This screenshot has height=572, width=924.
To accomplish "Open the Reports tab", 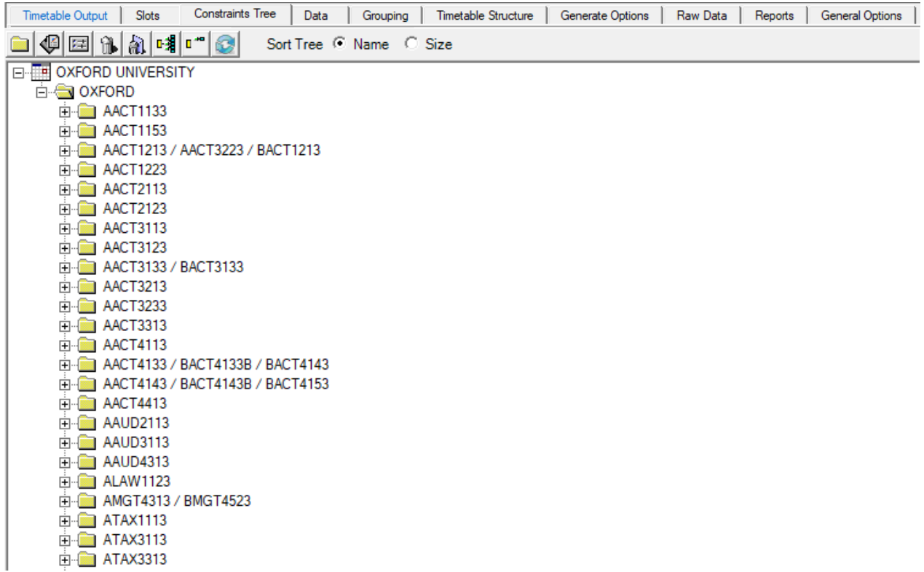I will point(774,15).
